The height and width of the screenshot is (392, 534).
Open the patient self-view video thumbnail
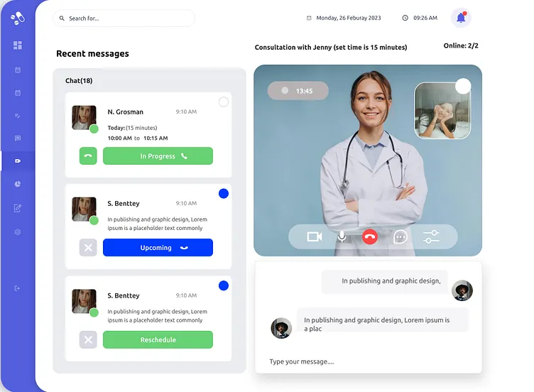pos(442,111)
